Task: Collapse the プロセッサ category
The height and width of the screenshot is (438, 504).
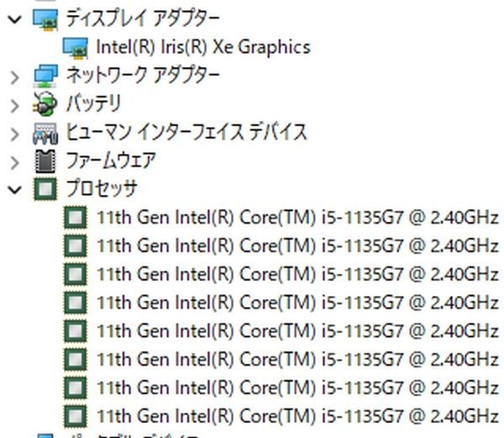Action: (x=15, y=190)
